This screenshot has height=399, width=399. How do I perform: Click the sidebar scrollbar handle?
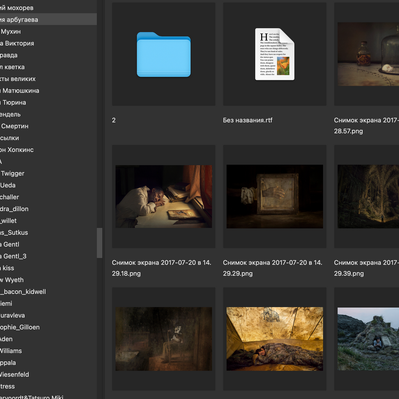click(x=99, y=243)
